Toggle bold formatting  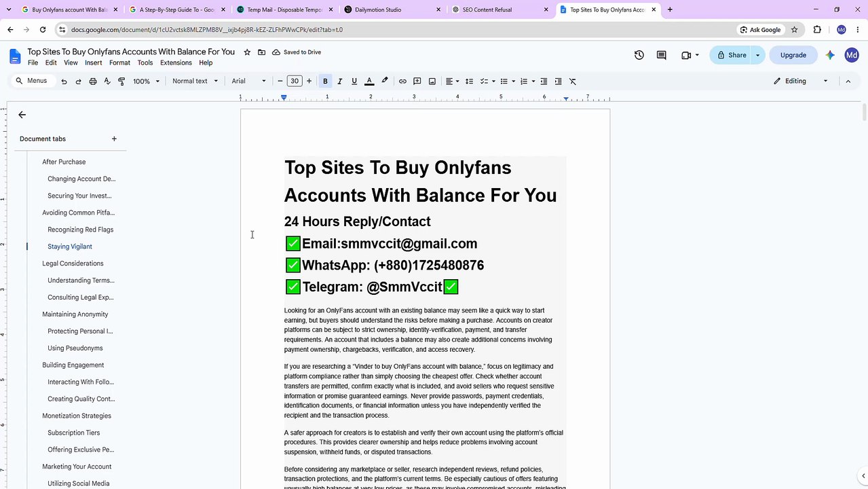click(325, 81)
